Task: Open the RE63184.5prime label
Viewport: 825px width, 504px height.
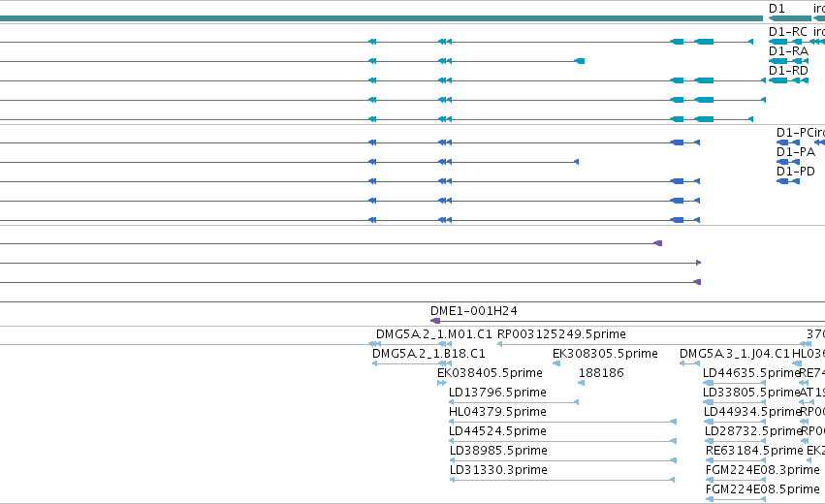Action: [x=754, y=451]
